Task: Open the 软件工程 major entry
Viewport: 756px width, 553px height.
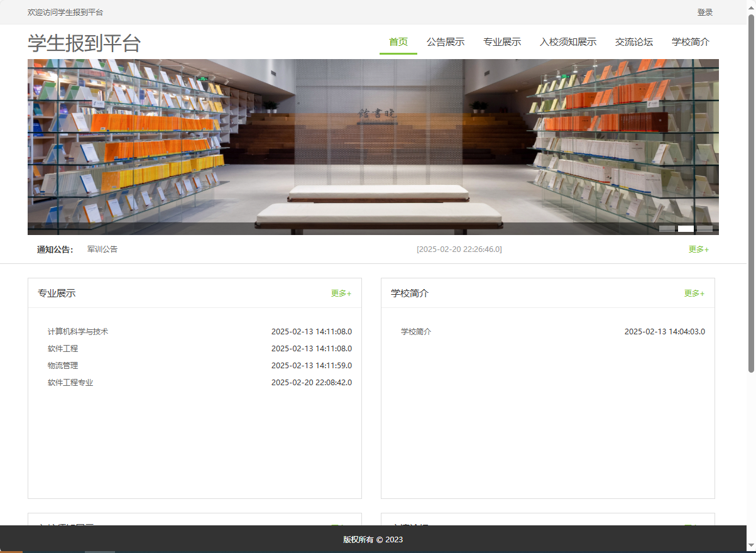Action: click(x=63, y=348)
